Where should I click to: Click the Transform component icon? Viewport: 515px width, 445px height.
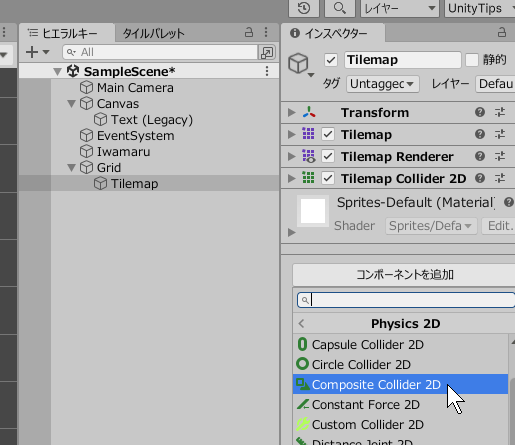click(x=309, y=112)
